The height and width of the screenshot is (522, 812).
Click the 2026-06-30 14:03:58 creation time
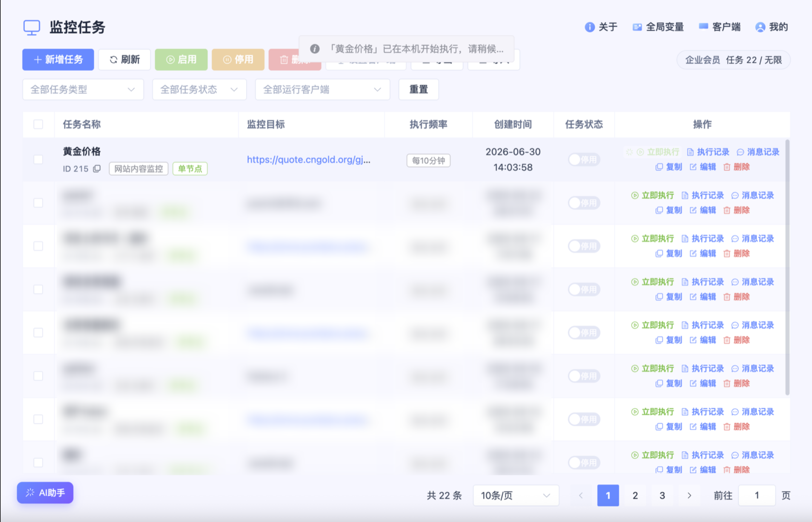pos(513,160)
